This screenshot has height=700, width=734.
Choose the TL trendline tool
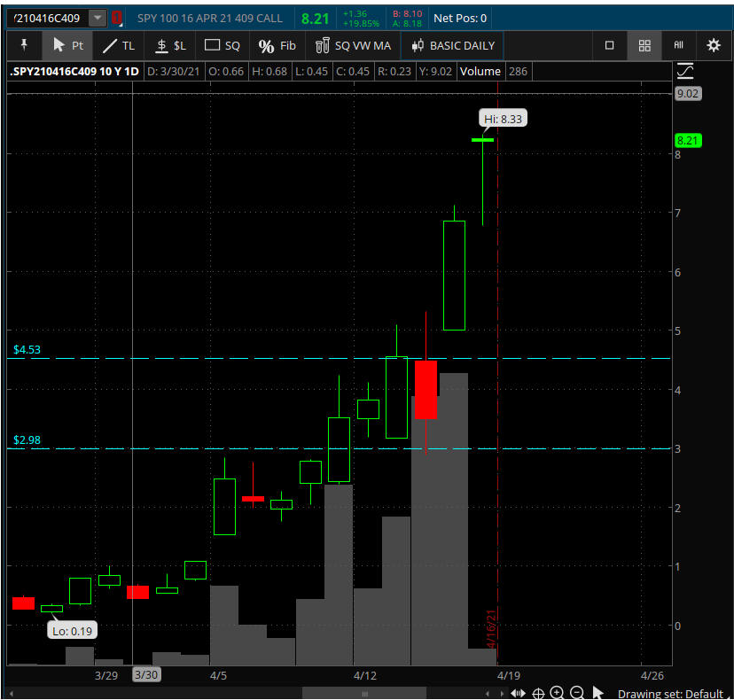click(x=119, y=45)
